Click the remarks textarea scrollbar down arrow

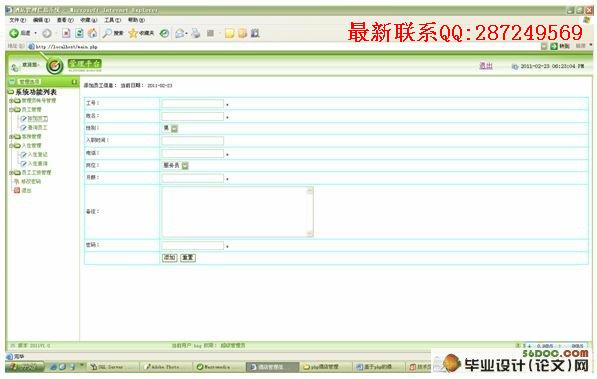click(310, 233)
